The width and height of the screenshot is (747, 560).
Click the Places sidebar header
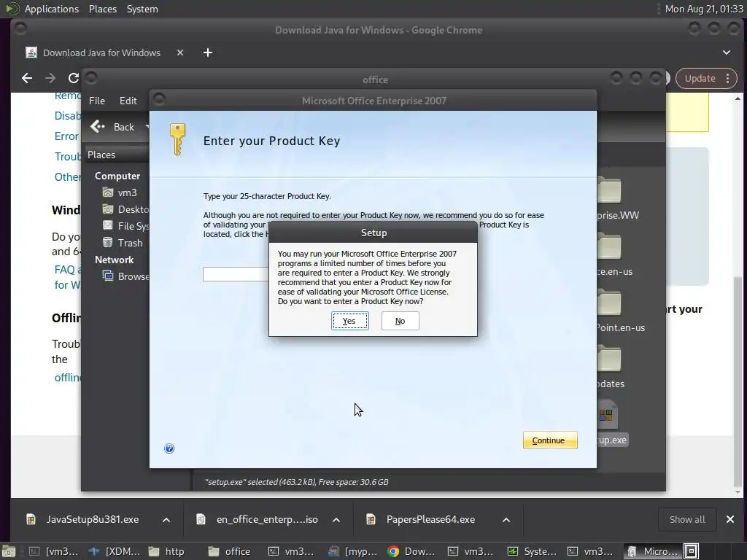tap(117, 155)
